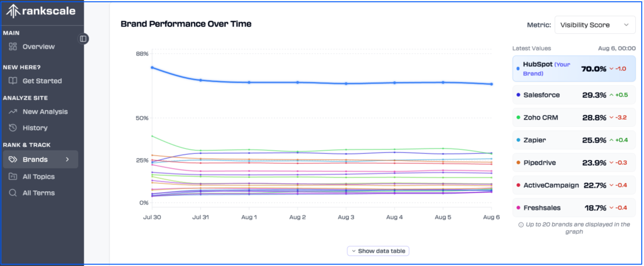Select the HubSpot brand card
The image size is (644, 266).
click(574, 69)
